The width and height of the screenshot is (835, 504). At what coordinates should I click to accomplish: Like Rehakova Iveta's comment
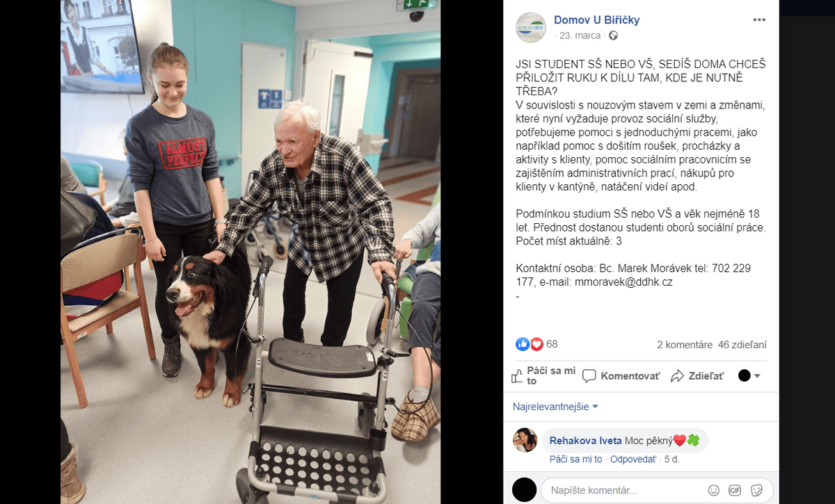575,460
